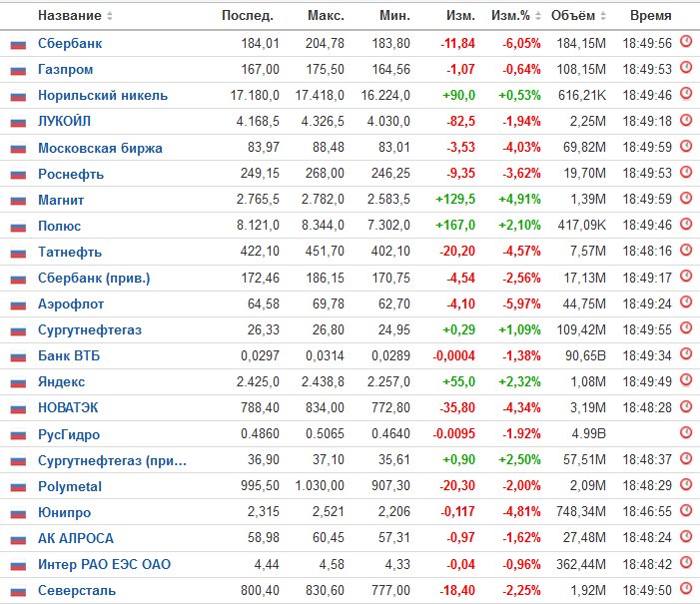This screenshot has width=700, height=604.
Task: Click the Мин. column header
Action: click(394, 16)
